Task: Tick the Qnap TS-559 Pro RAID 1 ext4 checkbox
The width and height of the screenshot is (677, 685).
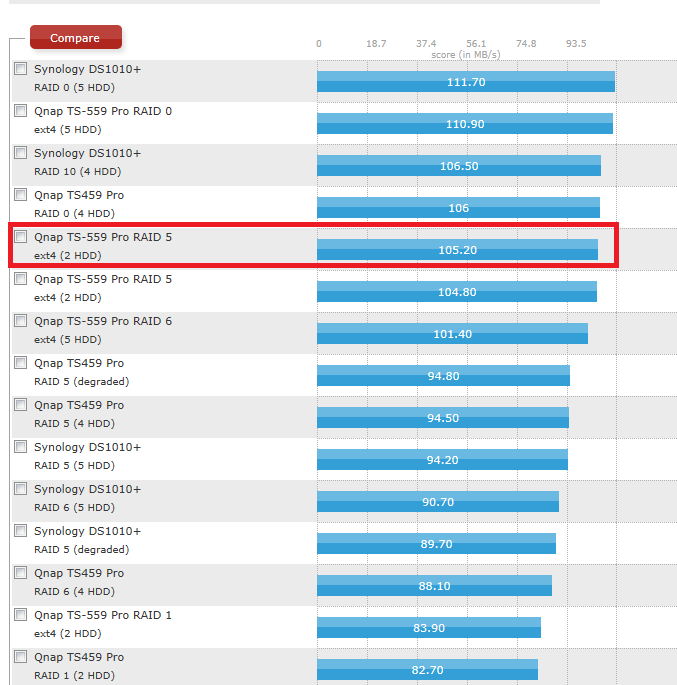Action: pyautogui.click(x=21, y=614)
